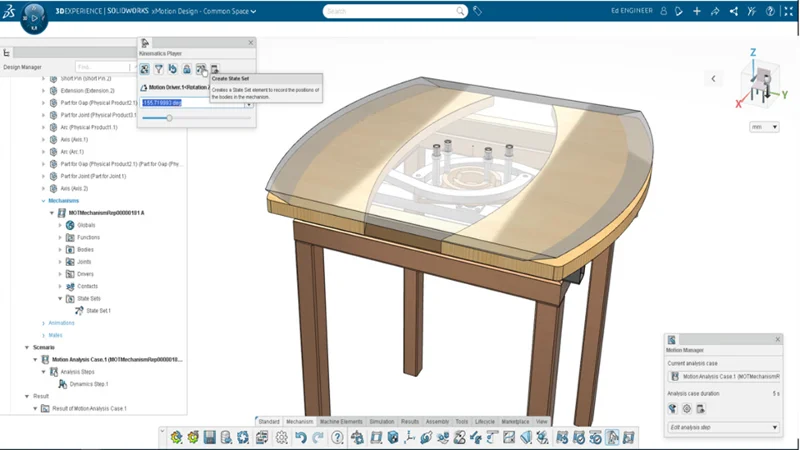Click the reset icon in Kinematics Player
The width and height of the screenshot is (800, 450).
pyautogui.click(x=173, y=69)
